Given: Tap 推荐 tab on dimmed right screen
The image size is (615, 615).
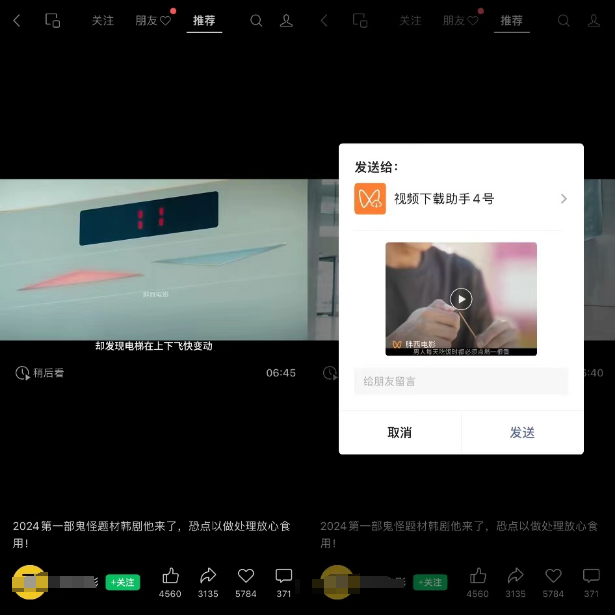Looking at the screenshot, I should pos(511,20).
